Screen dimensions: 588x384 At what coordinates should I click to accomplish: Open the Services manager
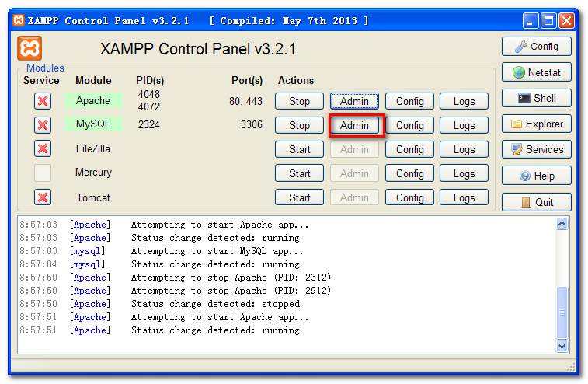tap(536, 149)
